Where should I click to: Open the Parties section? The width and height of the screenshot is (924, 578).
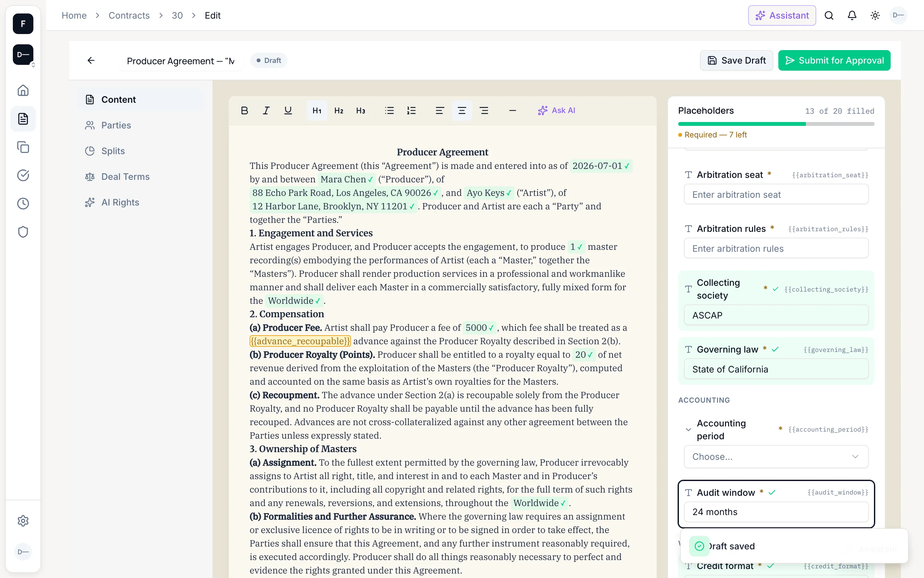[141, 125]
